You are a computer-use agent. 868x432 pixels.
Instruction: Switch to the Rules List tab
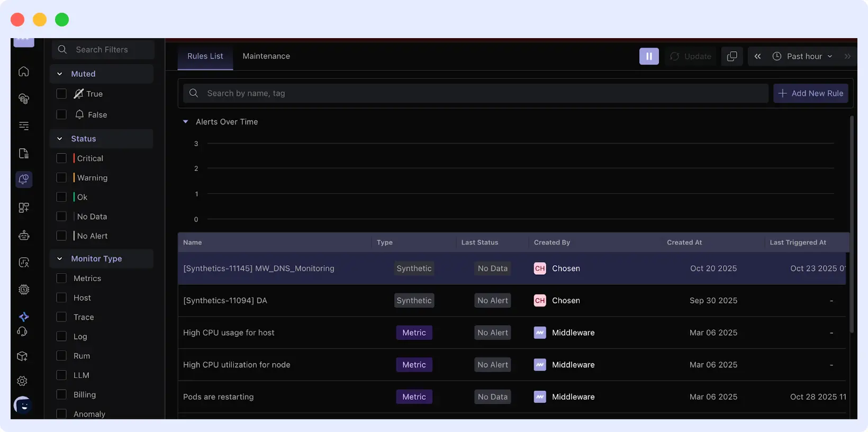205,56
